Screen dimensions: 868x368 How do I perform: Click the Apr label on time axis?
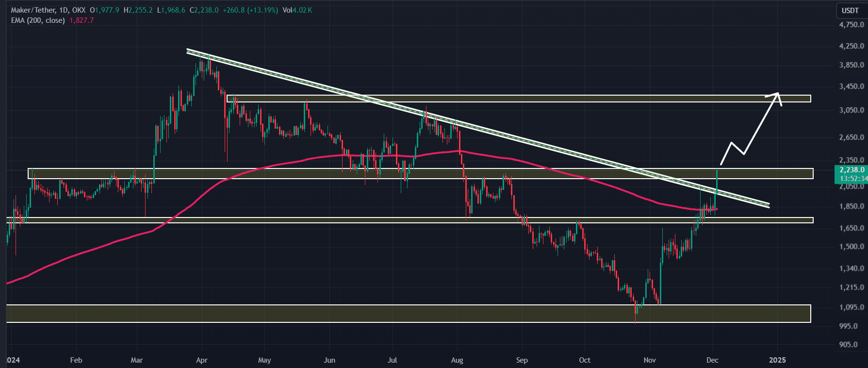[202, 360]
